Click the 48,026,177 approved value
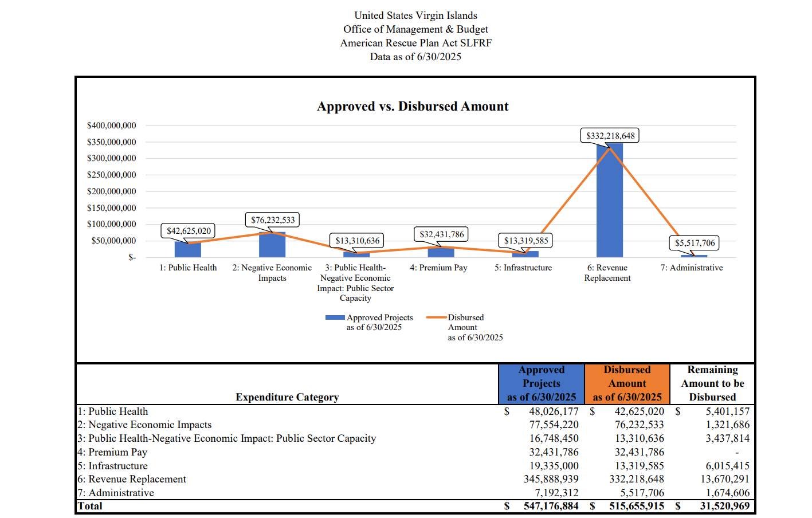 554,411
